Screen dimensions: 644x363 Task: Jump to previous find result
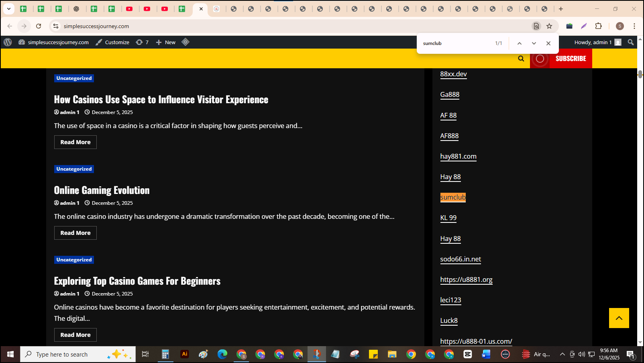[x=519, y=43]
